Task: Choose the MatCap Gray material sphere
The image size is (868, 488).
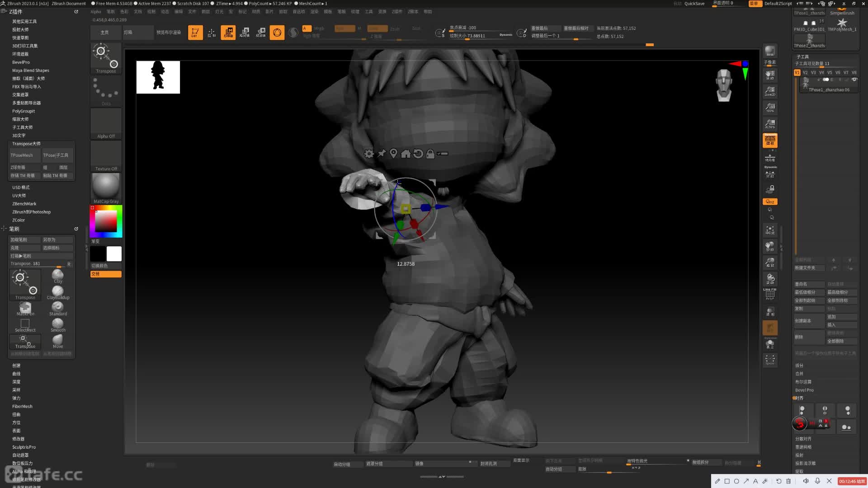Action: 106,188
